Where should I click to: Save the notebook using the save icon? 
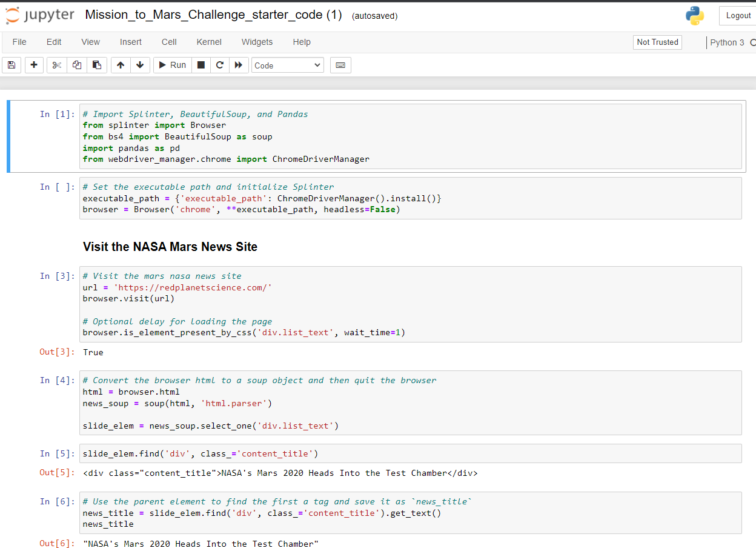pyautogui.click(x=11, y=65)
